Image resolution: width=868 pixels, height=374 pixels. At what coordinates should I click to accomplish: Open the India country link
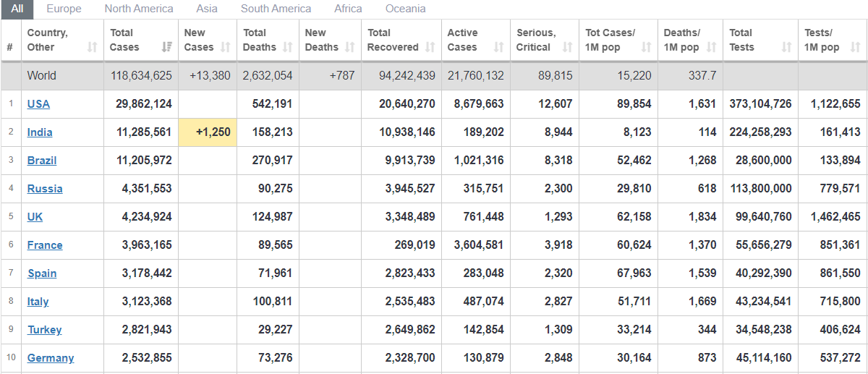[40, 132]
